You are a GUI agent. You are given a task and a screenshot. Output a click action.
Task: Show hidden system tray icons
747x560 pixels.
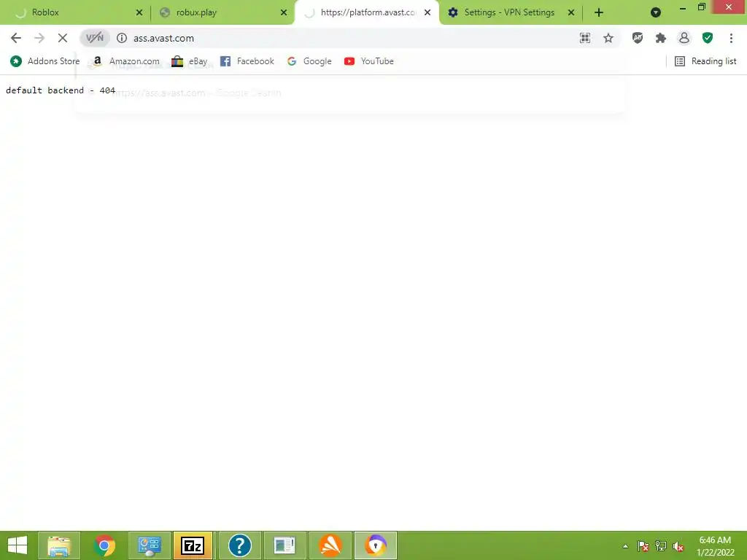[625, 546]
